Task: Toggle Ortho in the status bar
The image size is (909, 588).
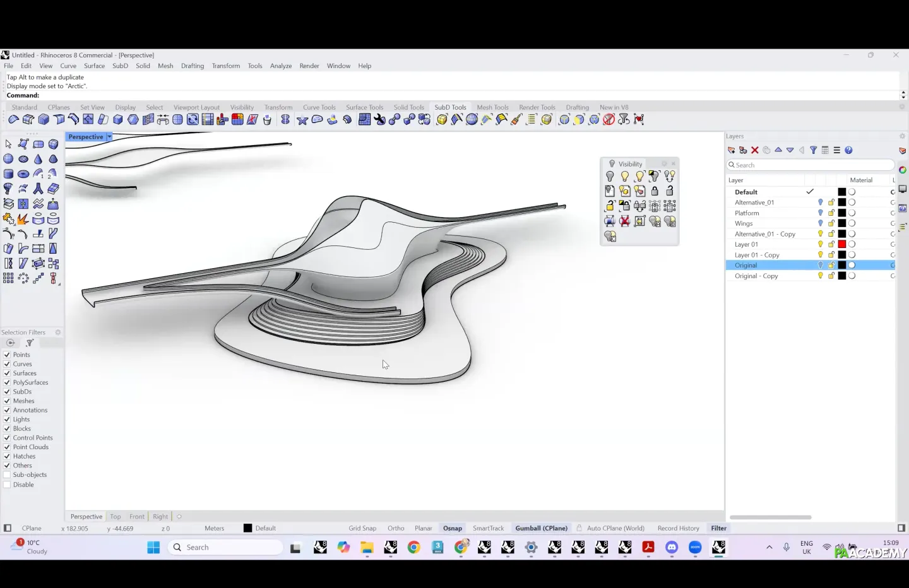Action: [396, 529]
